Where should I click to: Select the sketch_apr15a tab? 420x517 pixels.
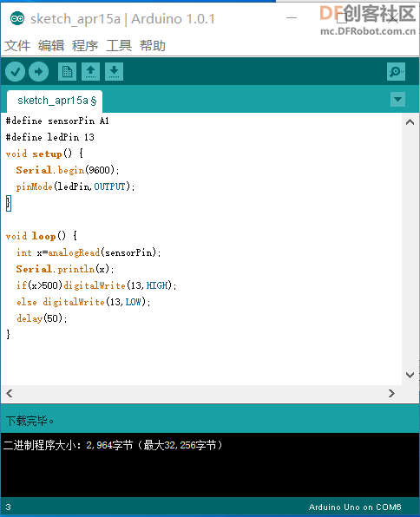(55, 101)
